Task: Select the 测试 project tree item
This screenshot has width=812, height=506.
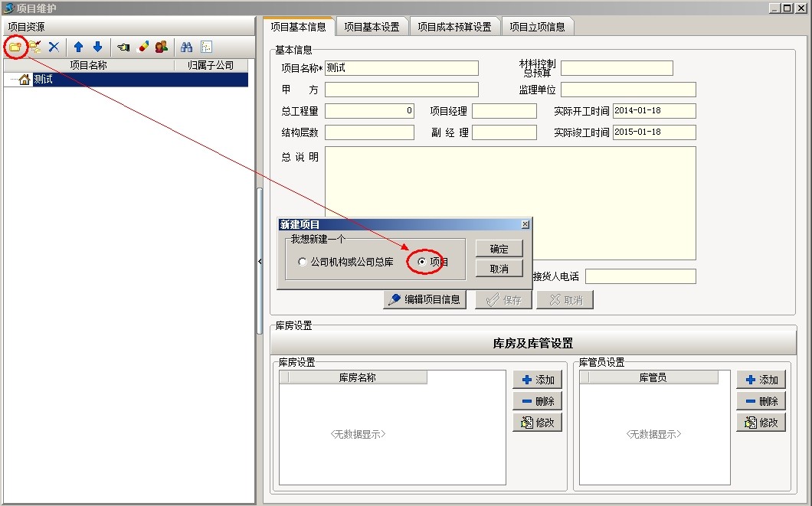Action: click(x=44, y=80)
